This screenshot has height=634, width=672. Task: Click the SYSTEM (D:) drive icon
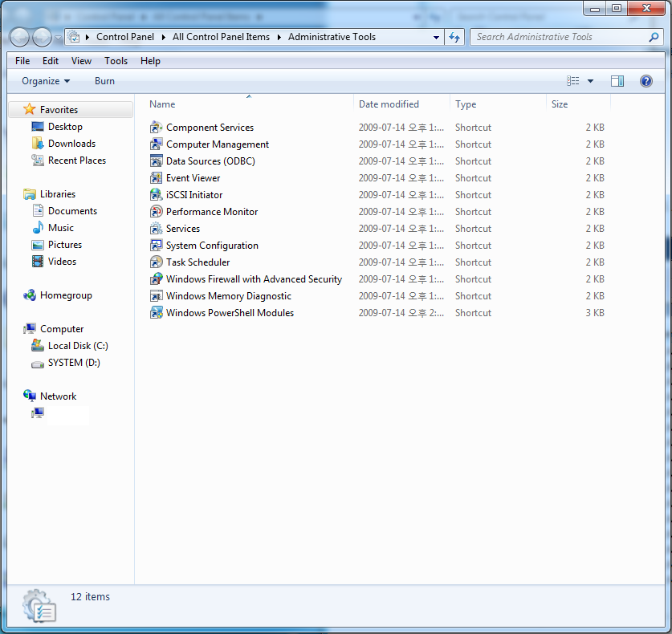click(x=38, y=364)
